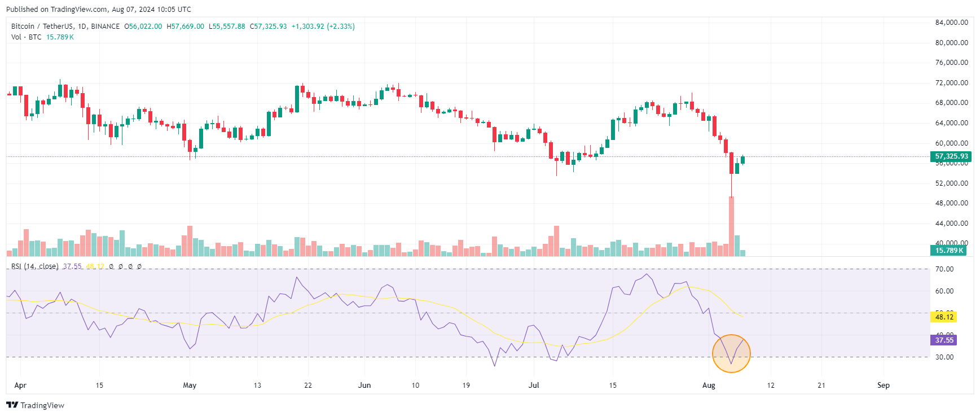
Task: Click the RSI 30.00 axis label
Action: click(x=944, y=357)
